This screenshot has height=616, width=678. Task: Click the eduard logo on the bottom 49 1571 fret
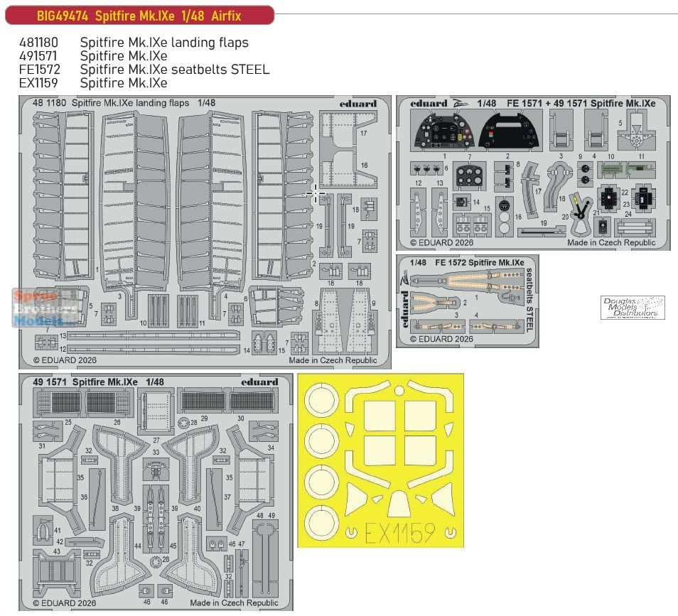(259, 382)
